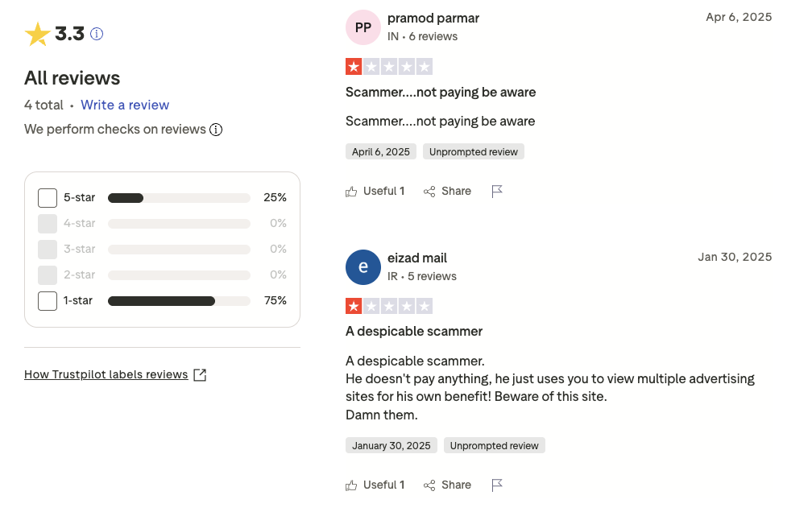Screen dimensions: 812x512
Task: Click the 1-star rating progress bar
Action: tap(179, 301)
